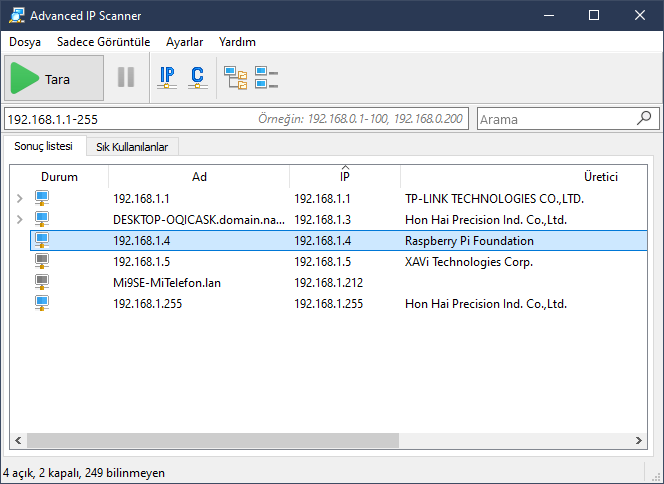Click the expand all tree icon
The image size is (664, 484).
tap(235, 78)
